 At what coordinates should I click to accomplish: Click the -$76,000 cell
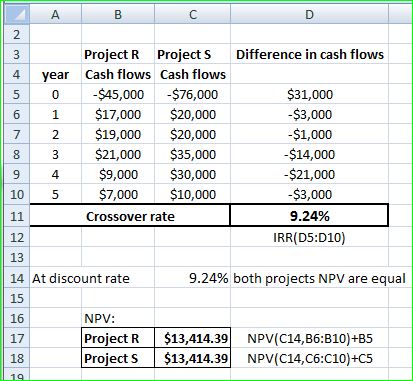(193, 94)
